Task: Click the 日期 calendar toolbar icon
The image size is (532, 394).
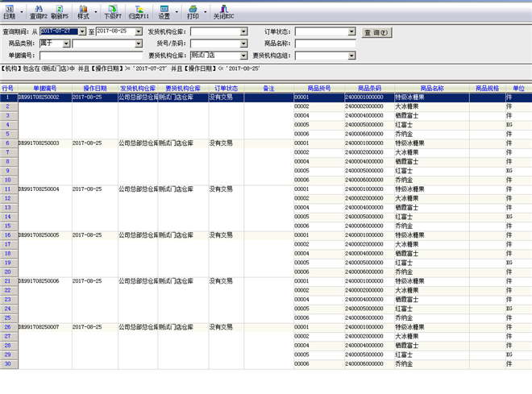Action: pos(9,11)
